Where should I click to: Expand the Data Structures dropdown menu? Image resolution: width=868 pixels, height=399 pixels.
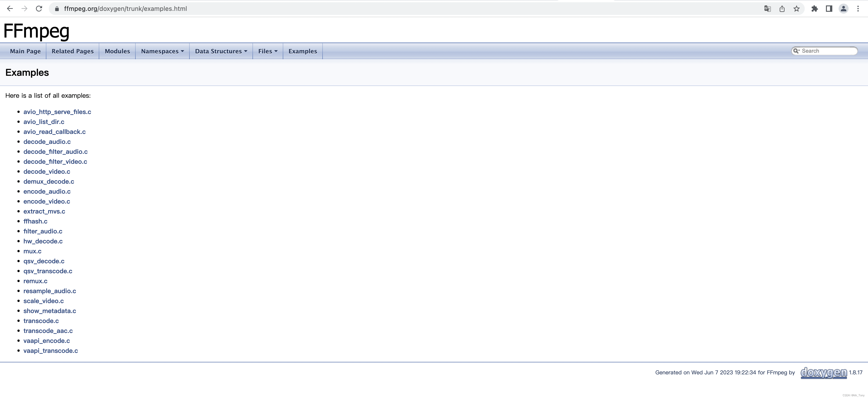221,51
